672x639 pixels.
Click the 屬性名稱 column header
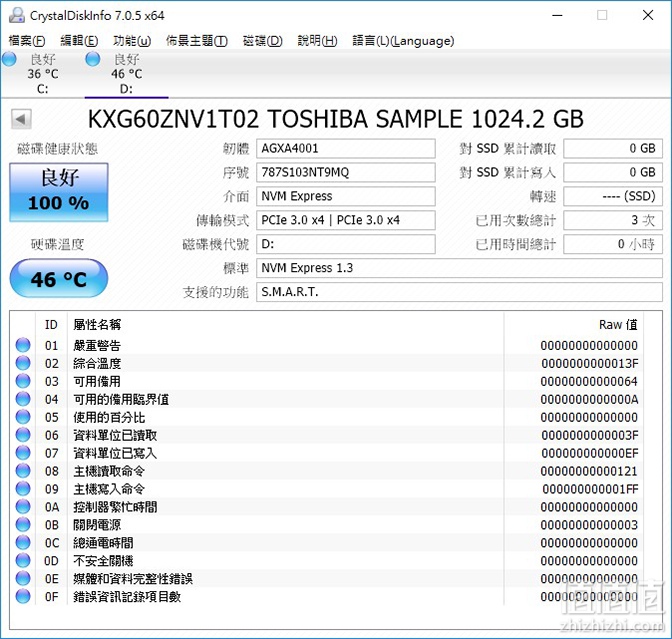pos(97,325)
